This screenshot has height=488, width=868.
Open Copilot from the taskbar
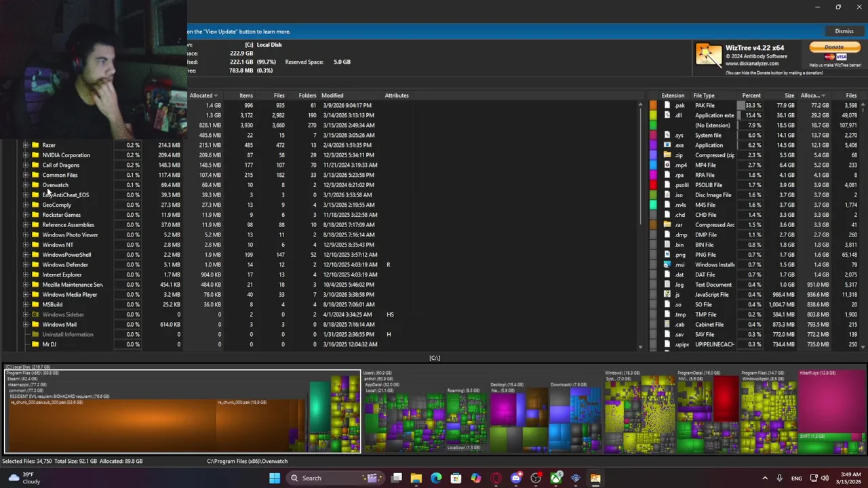click(476, 478)
